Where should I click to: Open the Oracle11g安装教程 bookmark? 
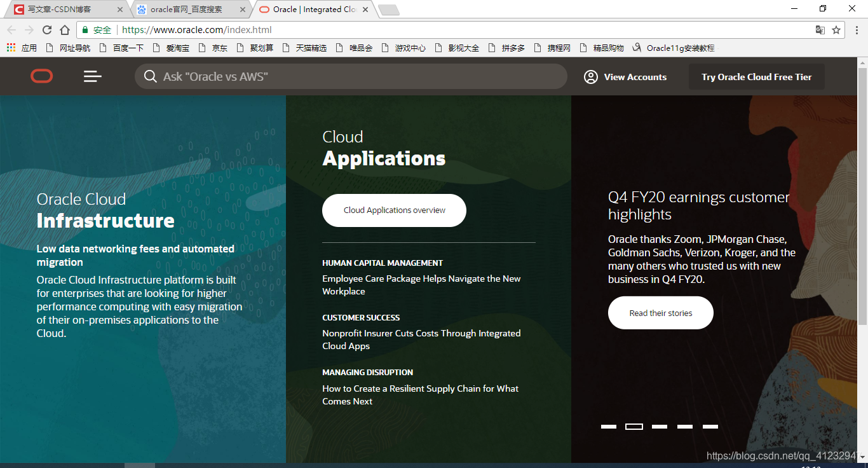(x=674, y=48)
